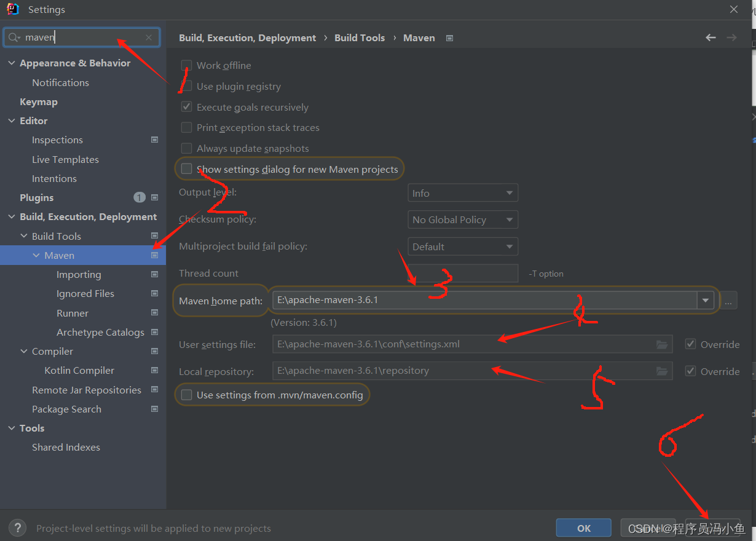The width and height of the screenshot is (756, 541).
Task: Click the search magnifier icon in settings search
Action: tap(14, 38)
